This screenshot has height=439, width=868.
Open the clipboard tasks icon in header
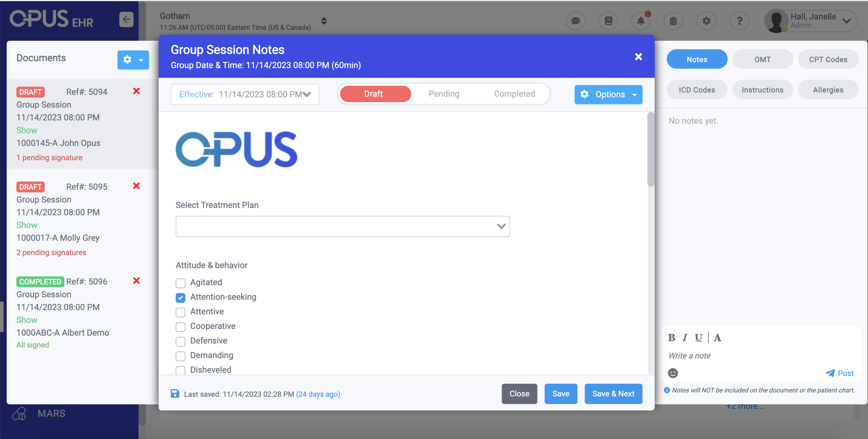673,21
